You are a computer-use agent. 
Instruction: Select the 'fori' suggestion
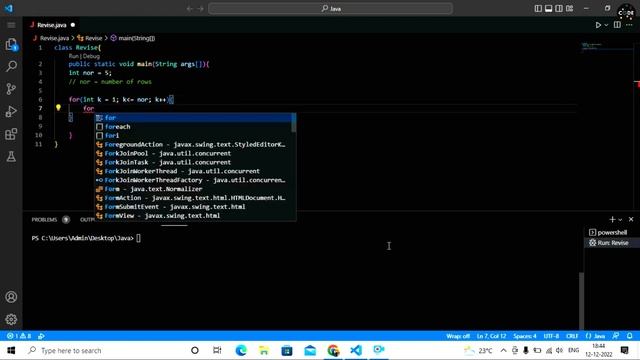(x=193, y=136)
